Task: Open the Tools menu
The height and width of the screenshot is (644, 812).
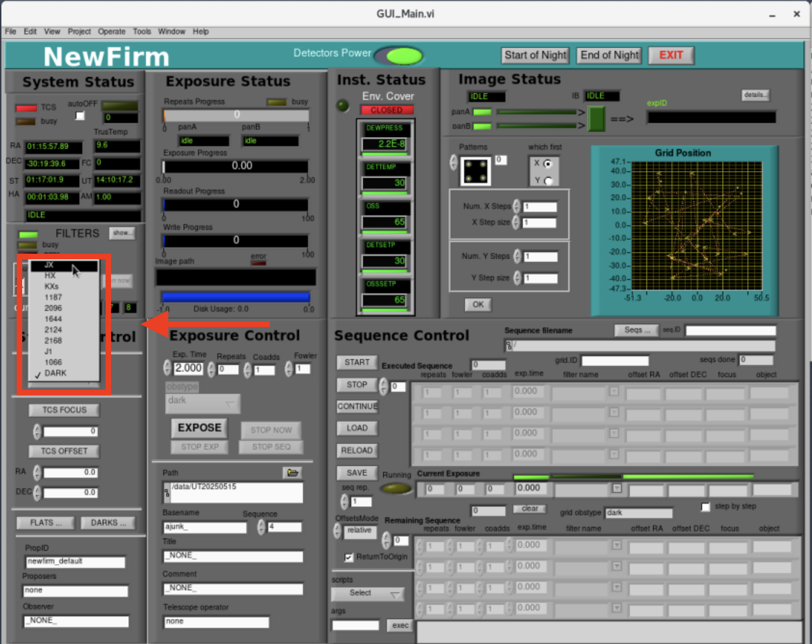Action: 142,32
